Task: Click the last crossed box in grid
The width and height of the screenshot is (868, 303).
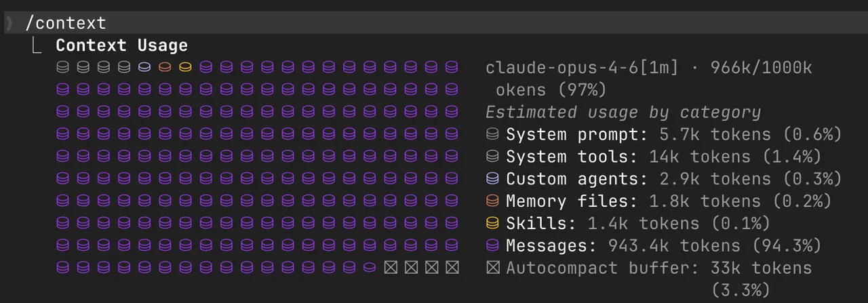Action: click(452, 267)
